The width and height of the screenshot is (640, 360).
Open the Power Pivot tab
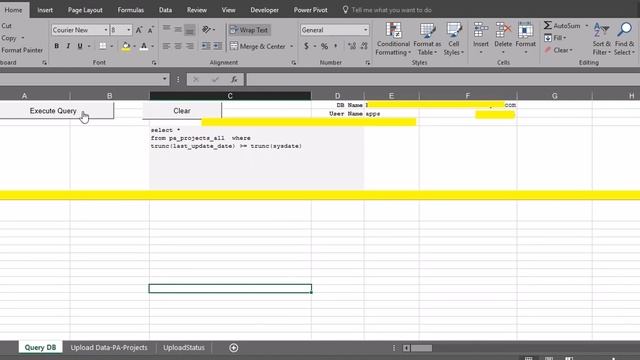(x=311, y=10)
